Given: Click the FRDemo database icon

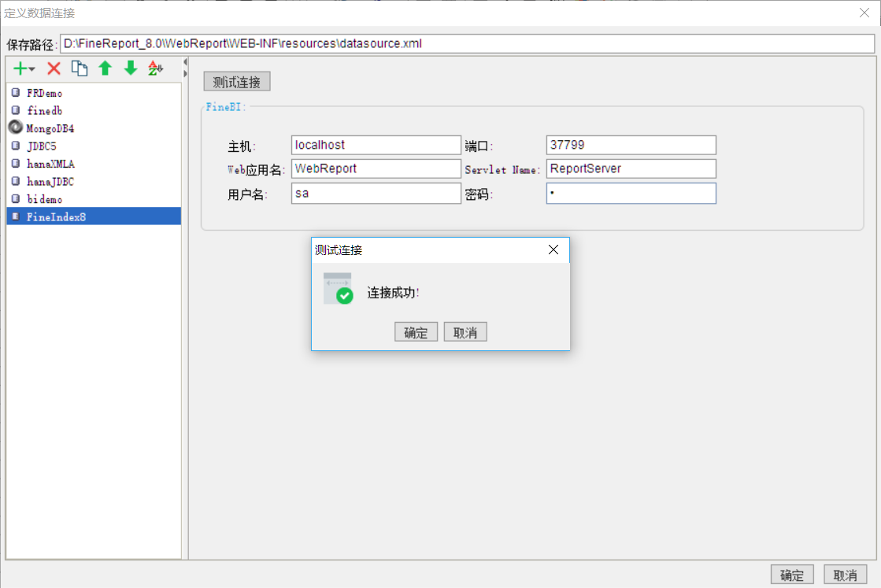Looking at the screenshot, I should click(16, 93).
